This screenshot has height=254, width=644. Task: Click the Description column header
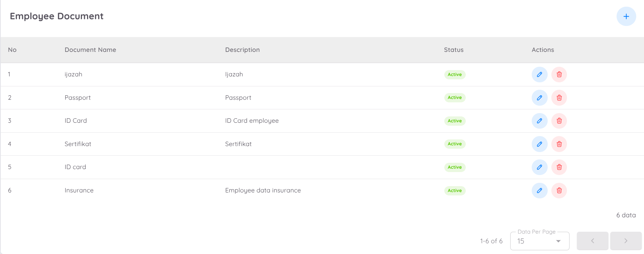pos(242,50)
